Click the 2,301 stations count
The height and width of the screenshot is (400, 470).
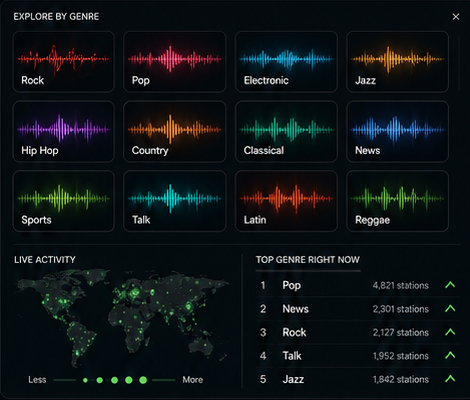(400, 309)
